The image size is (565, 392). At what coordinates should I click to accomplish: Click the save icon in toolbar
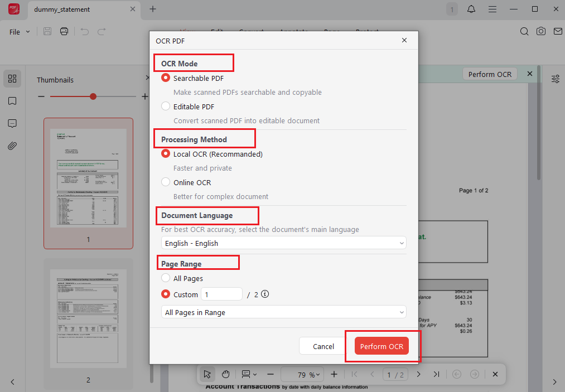pyautogui.click(x=47, y=31)
